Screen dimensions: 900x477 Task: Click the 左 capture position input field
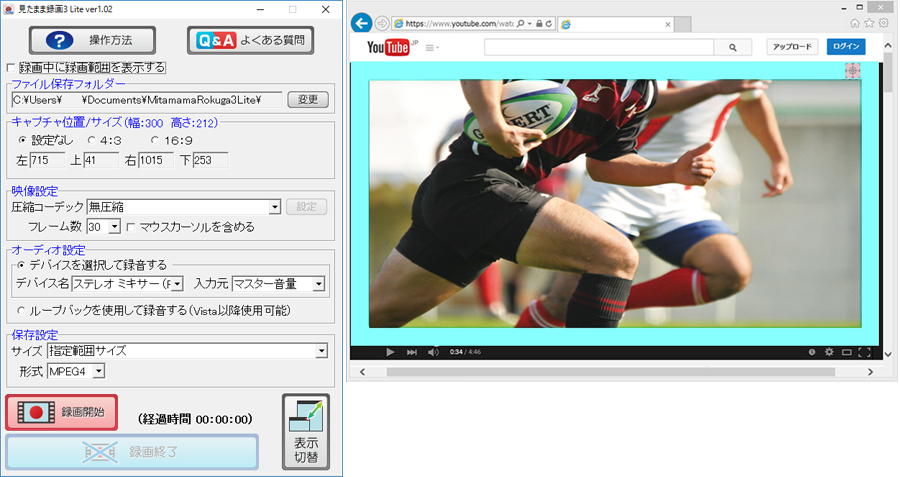pyautogui.click(x=48, y=160)
